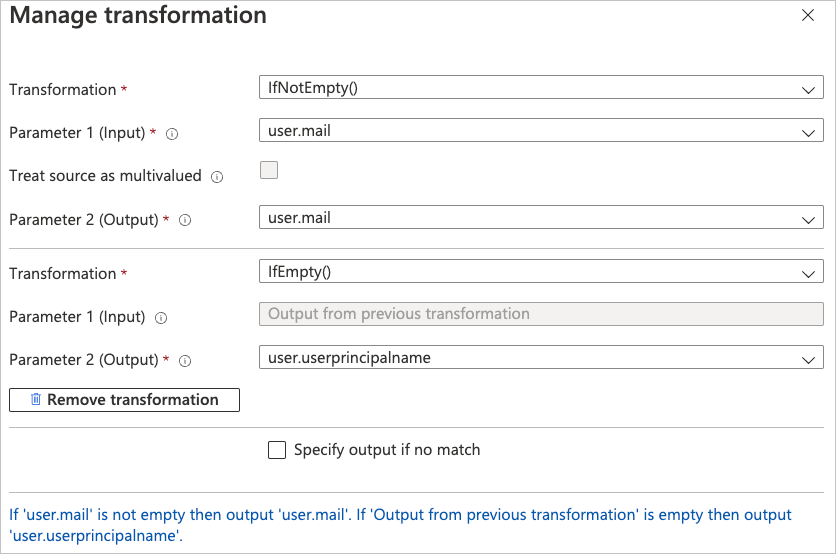
Task: Click info icon next to first Parameter 2 (Output)
Action: coord(184,220)
